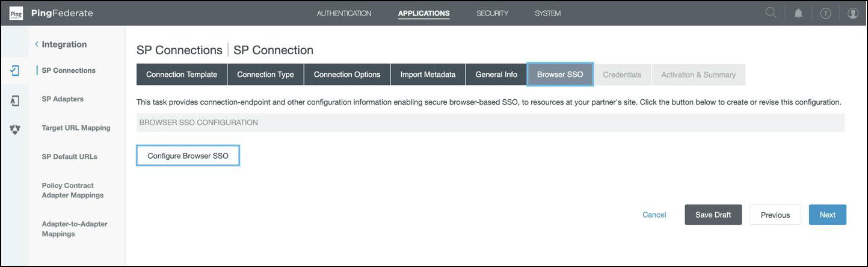Go to the General Info tab
Viewport: 868px width, 267px height.
pyautogui.click(x=496, y=75)
